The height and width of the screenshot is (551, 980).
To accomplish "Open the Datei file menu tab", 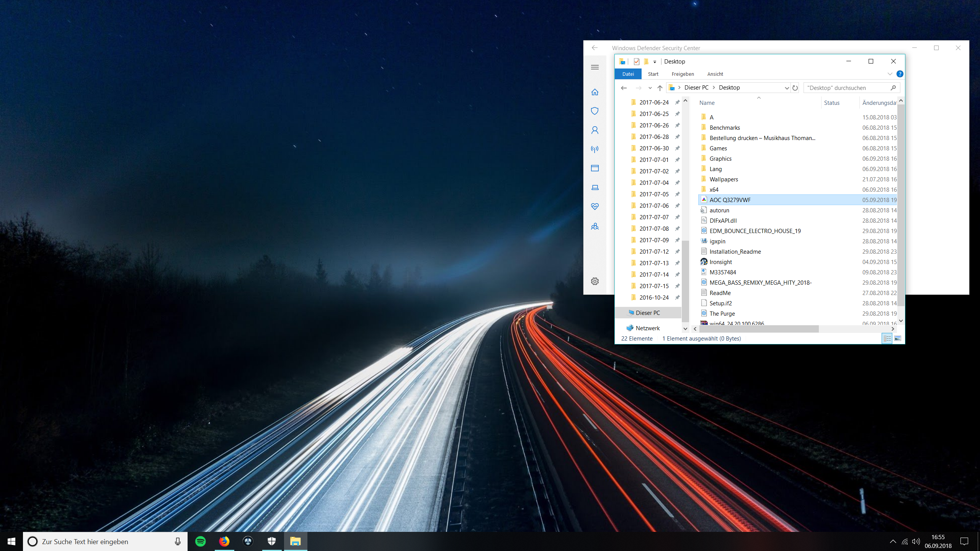I will [628, 74].
